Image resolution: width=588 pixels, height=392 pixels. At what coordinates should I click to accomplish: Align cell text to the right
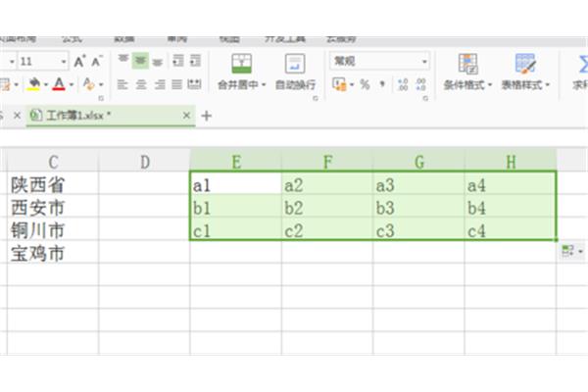coord(160,85)
